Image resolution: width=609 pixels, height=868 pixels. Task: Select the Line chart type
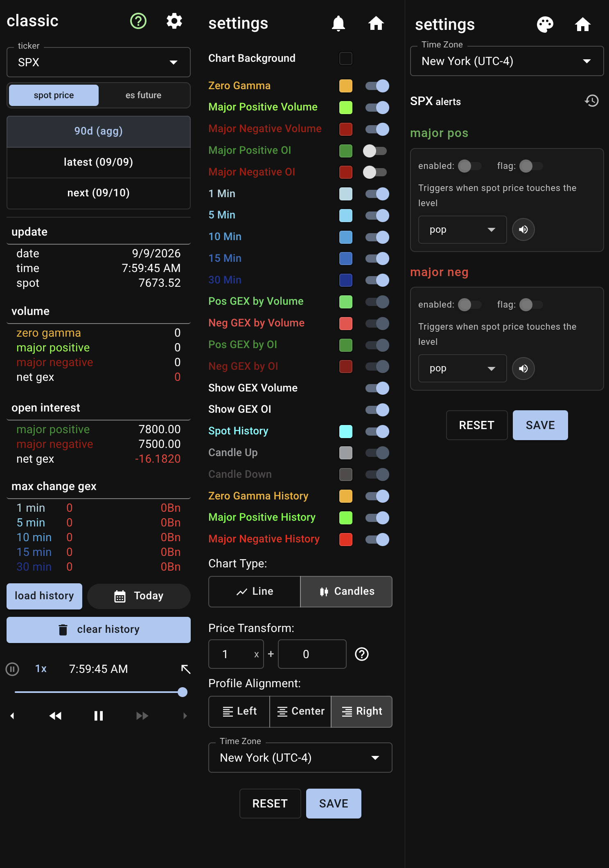pyautogui.click(x=255, y=591)
